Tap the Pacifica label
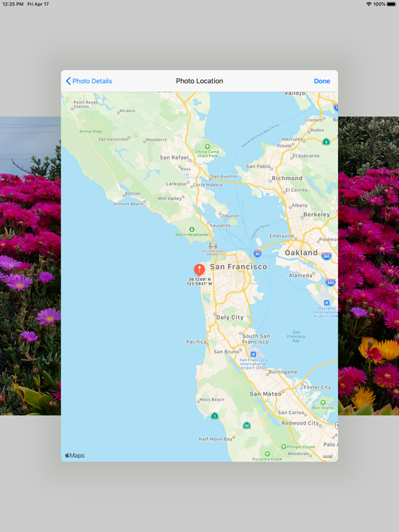This screenshot has height=532, width=399. click(x=196, y=342)
